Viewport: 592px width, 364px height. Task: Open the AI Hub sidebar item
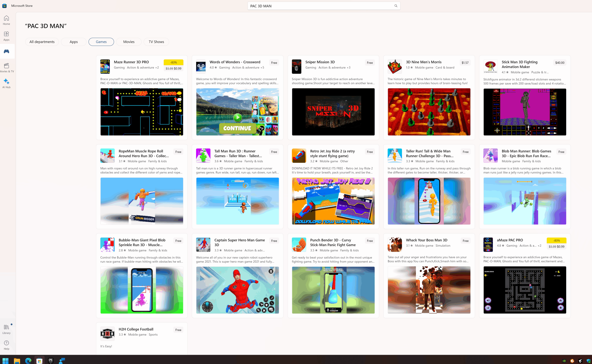tap(6, 83)
